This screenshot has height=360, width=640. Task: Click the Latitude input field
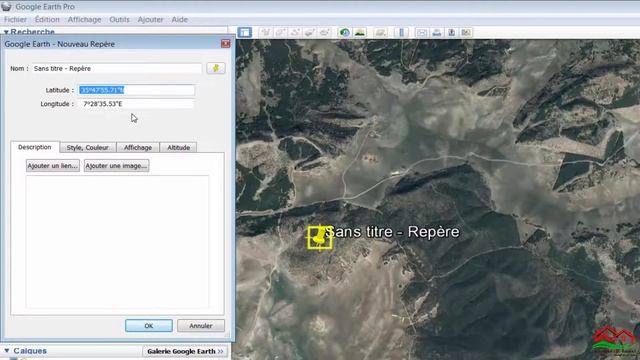(x=136, y=90)
